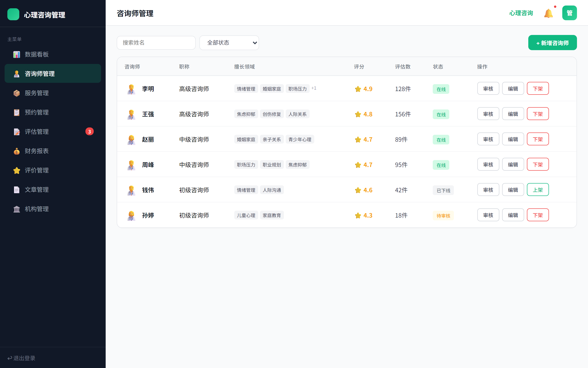This screenshot has width=588, height=368.
Task: Click 编辑 for 王强
Action: pos(513,114)
